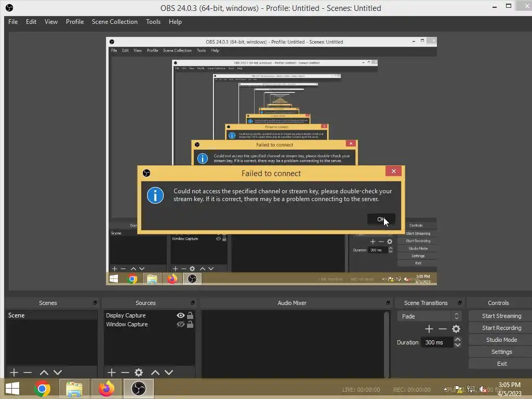This screenshot has height=399, width=532.
Task: Undock the Audio Mixer panel
Action: tap(388, 303)
